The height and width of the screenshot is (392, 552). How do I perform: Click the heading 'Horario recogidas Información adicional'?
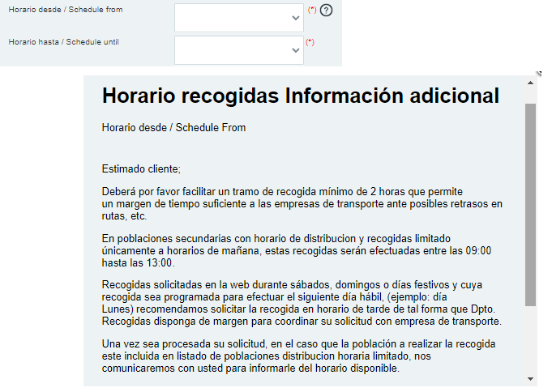tap(300, 96)
